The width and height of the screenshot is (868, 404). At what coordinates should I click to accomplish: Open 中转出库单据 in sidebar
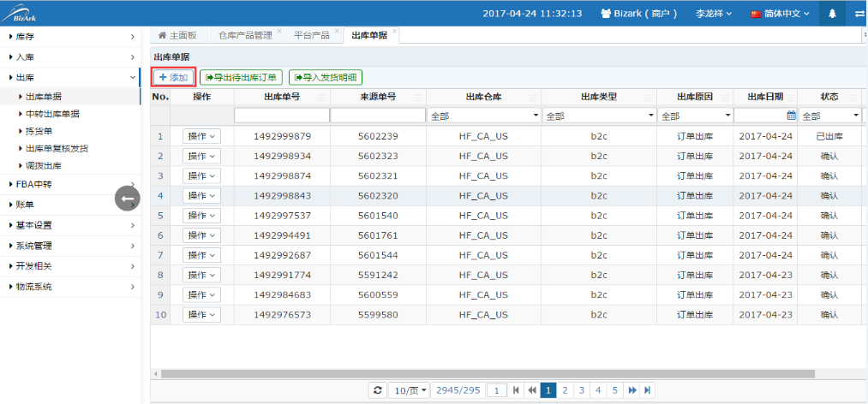(52, 115)
